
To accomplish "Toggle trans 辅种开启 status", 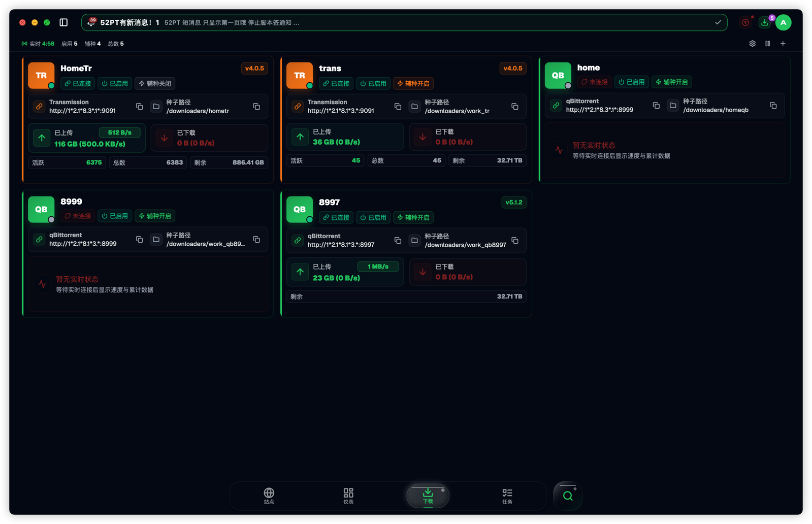I will [x=413, y=83].
